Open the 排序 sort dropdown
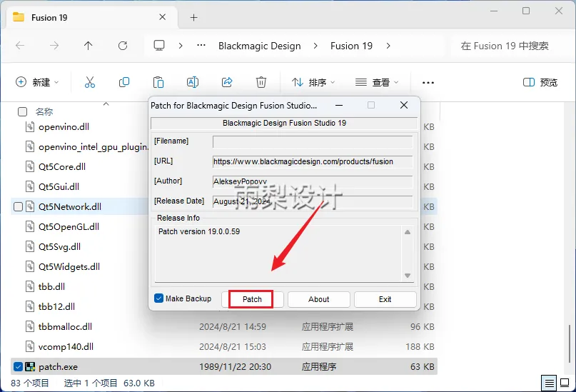The height and width of the screenshot is (392, 576). tap(313, 82)
